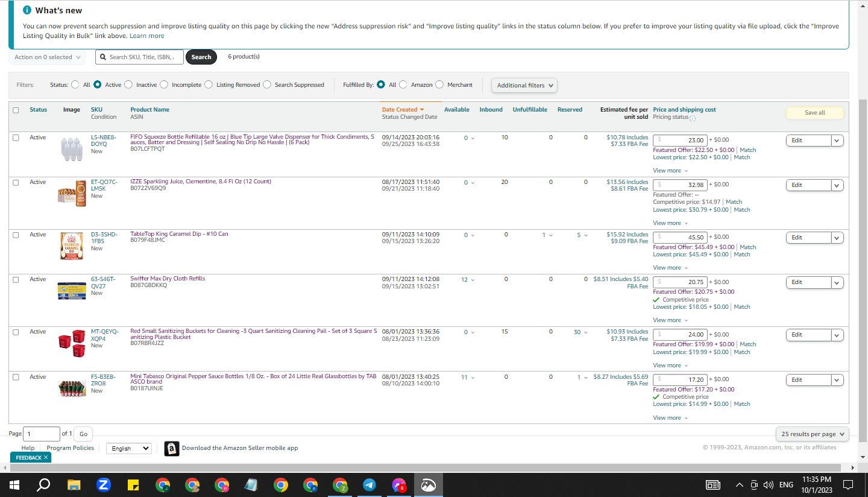The image size is (868, 497).
Task: Select the All status filter radio button
Action: 75,84
